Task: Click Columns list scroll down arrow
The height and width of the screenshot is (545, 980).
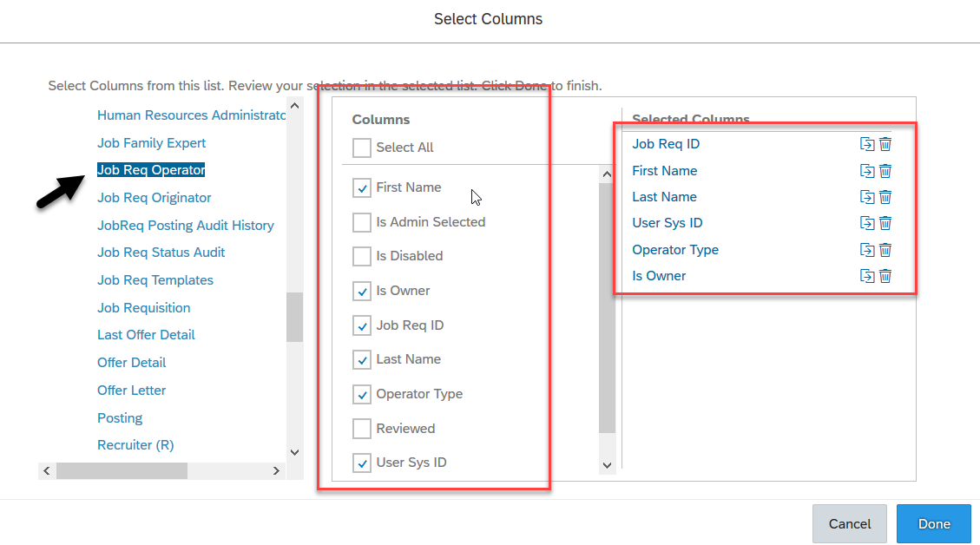Action: point(607,465)
